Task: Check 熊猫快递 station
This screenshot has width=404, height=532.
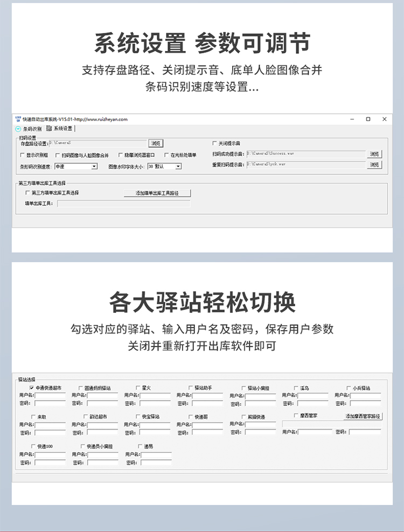Action: click(244, 417)
